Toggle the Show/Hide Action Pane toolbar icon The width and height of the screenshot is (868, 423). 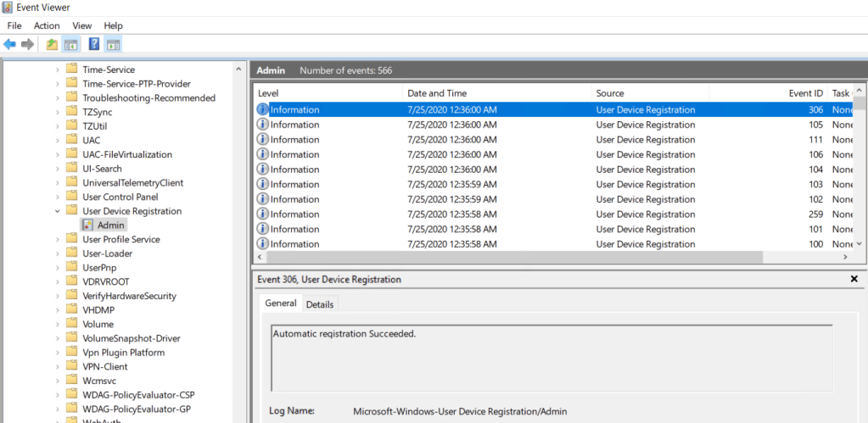(x=113, y=44)
